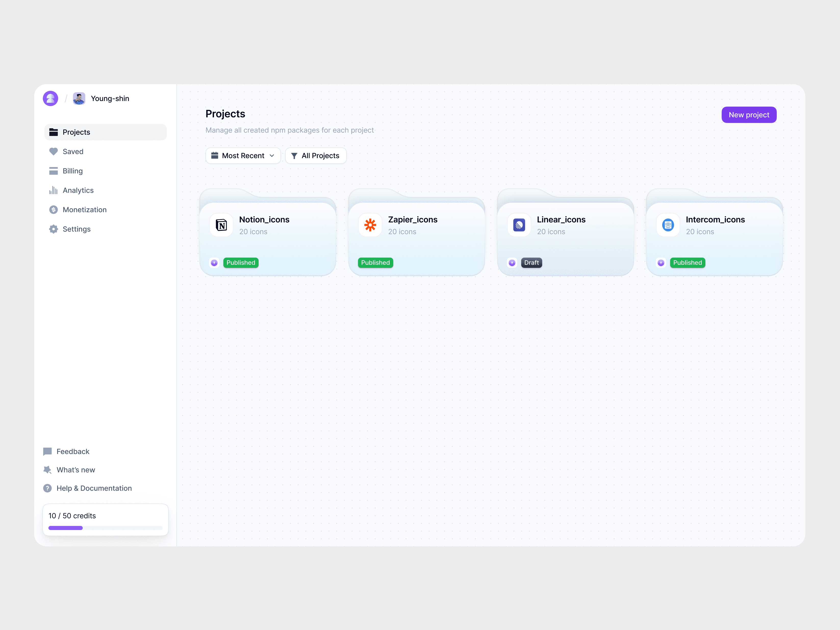840x630 pixels.
Task: Open the Billing section
Action: [72, 171]
